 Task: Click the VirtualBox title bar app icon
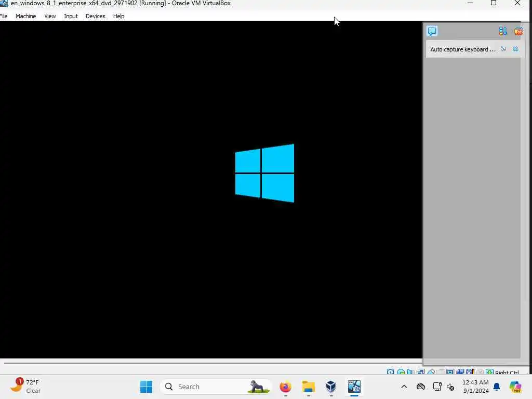4,3
